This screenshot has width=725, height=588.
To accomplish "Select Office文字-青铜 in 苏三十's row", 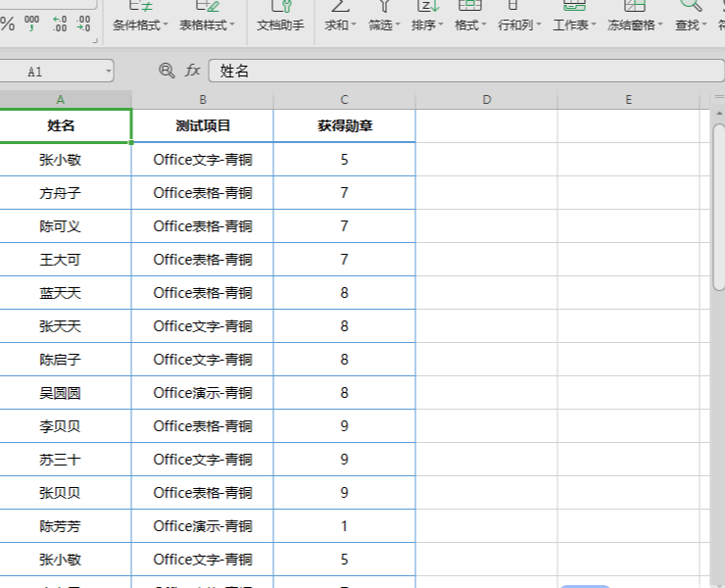I will [203, 460].
